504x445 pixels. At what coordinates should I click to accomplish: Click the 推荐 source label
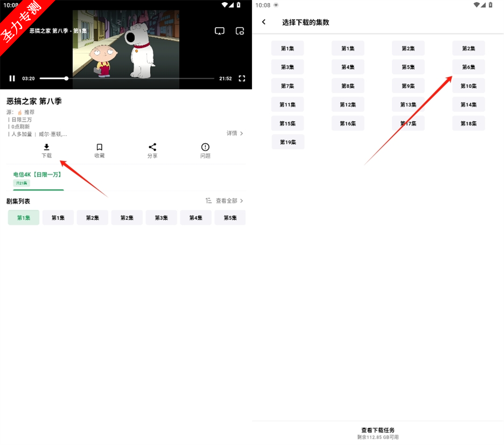(x=29, y=112)
